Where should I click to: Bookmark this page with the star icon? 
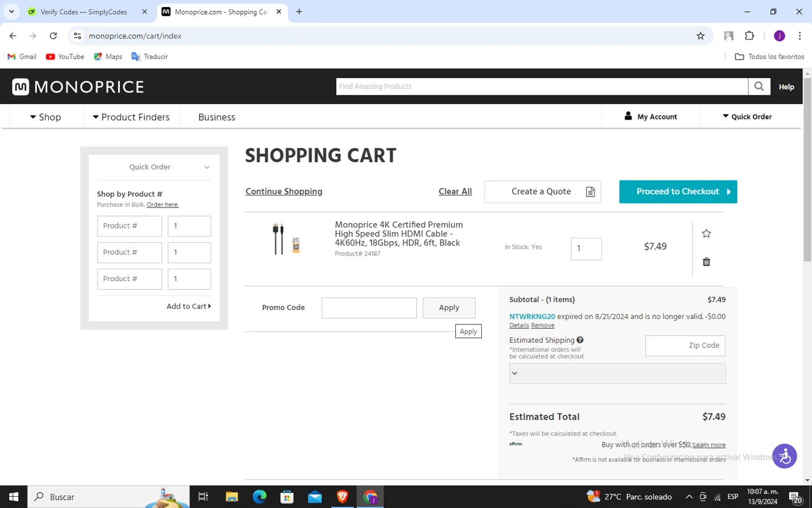[x=700, y=36]
